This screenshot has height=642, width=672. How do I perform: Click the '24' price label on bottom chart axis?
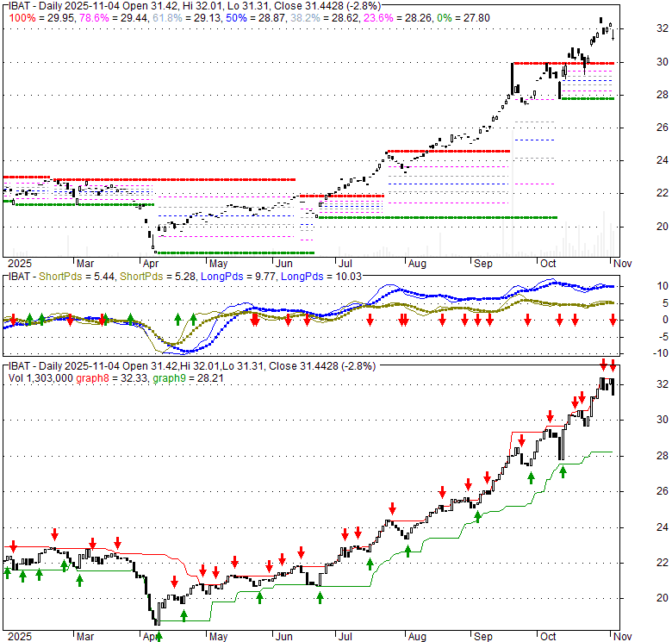pyautogui.click(x=663, y=527)
